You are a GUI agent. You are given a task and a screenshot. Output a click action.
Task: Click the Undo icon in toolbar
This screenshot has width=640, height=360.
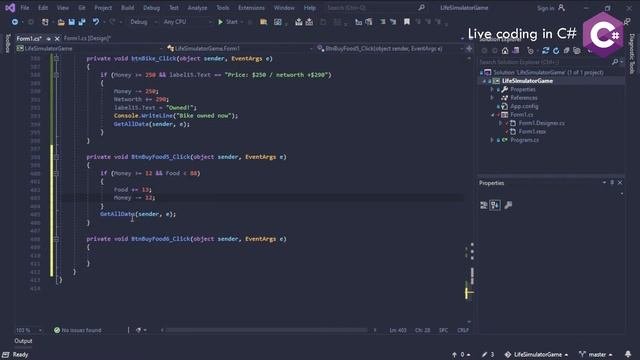coord(96,22)
